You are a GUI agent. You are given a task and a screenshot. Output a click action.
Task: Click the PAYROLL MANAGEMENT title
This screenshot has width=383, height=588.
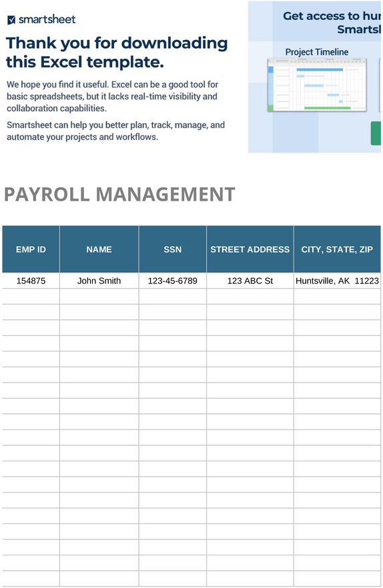click(119, 195)
